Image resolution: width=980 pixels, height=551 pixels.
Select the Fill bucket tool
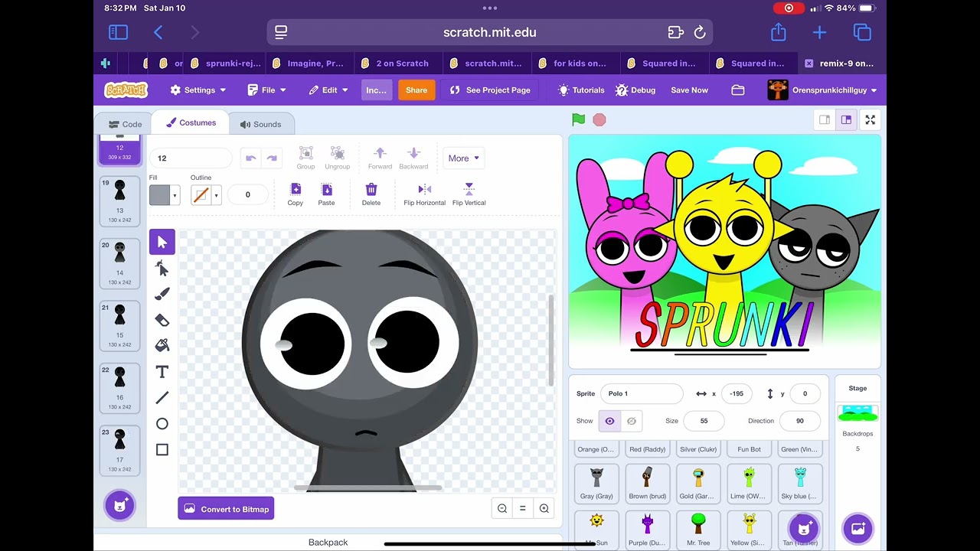[x=162, y=346]
